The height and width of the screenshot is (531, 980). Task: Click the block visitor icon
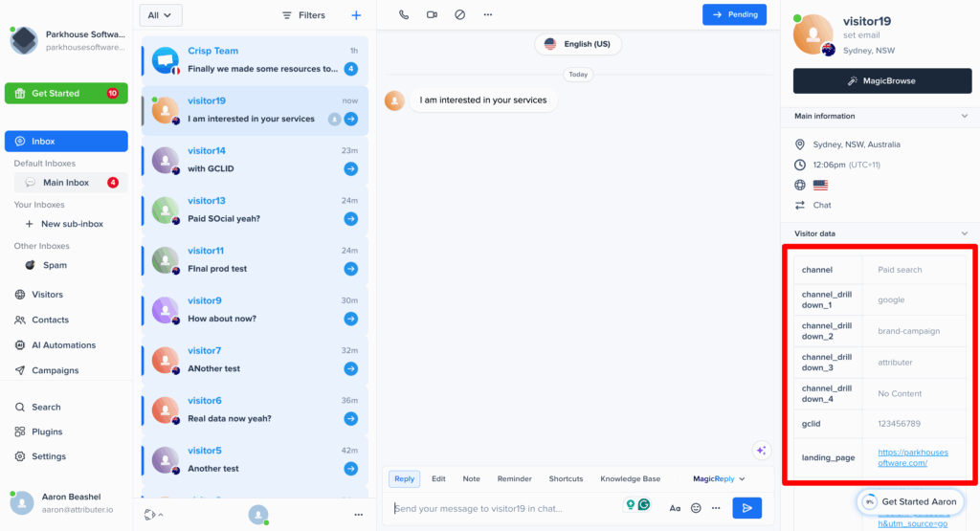(459, 15)
